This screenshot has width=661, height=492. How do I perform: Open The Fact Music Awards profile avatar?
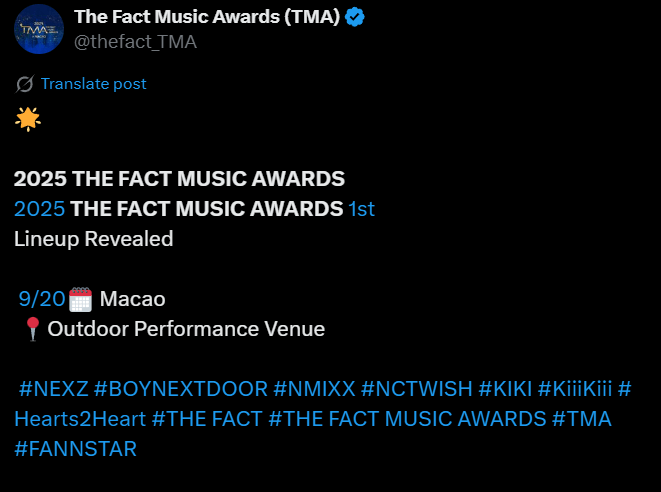(x=39, y=29)
